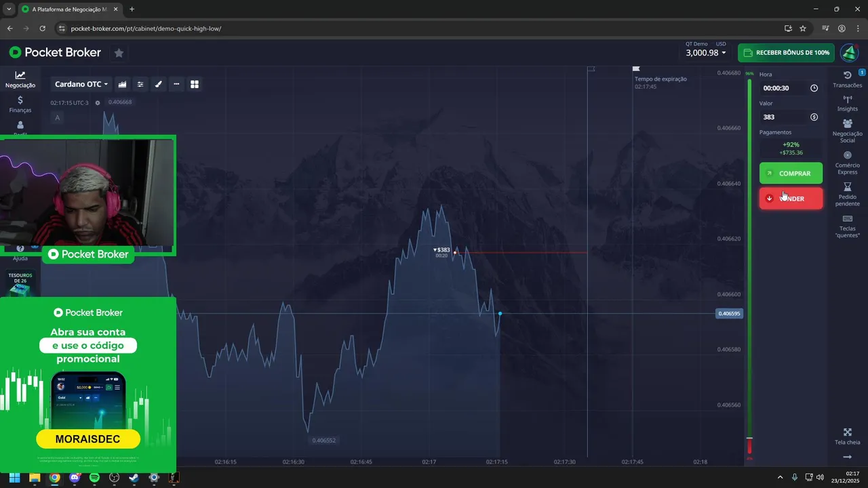Image resolution: width=868 pixels, height=488 pixels.
Task: Open Teclas quentes keyboard panel
Action: (x=848, y=226)
